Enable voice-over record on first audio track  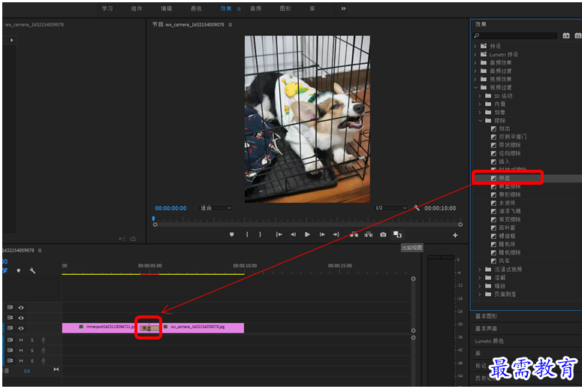click(x=44, y=340)
